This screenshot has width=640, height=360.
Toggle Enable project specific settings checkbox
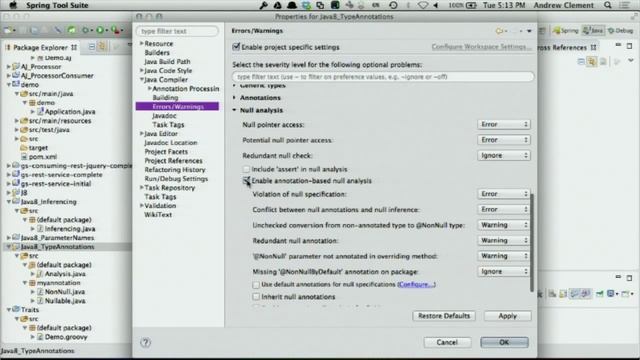[x=236, y=47]
